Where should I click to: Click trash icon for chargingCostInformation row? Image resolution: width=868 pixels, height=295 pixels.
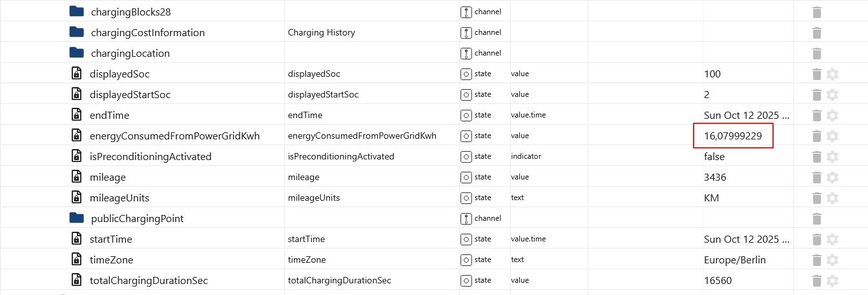tap(816, 33)
